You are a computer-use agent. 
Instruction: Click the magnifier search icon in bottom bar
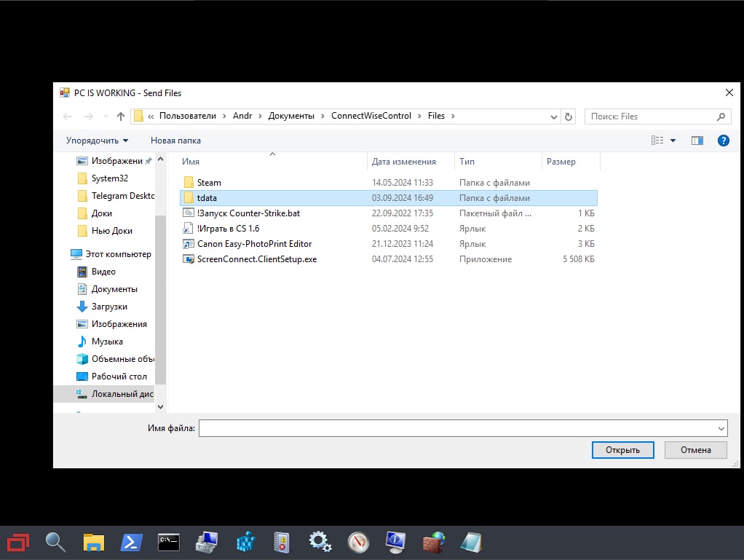point(55,542)
